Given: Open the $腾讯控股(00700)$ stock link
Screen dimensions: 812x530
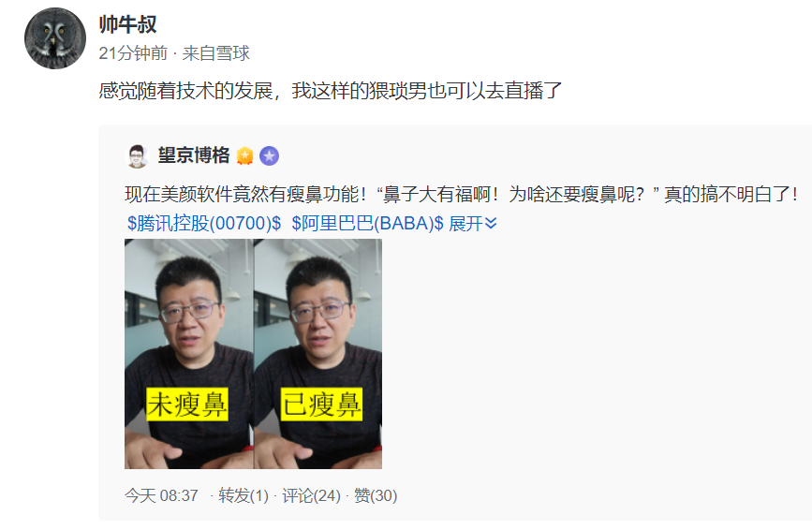Looking at the screenshot, I should pyautogui.click(x=204, y=224).
